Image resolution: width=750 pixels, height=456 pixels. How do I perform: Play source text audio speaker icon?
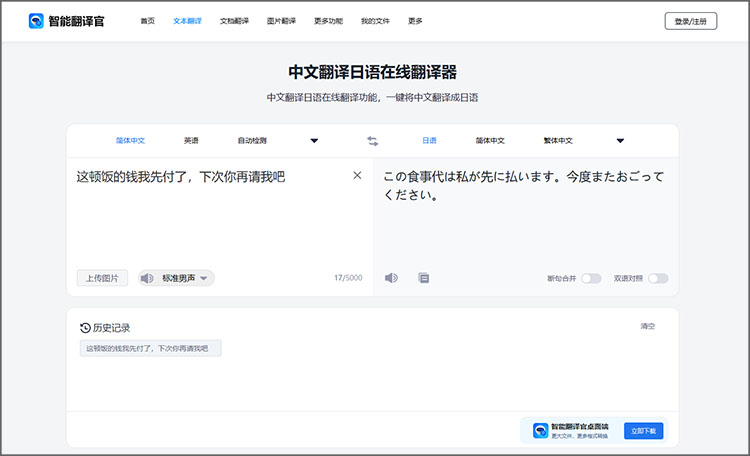click(147, 278)
